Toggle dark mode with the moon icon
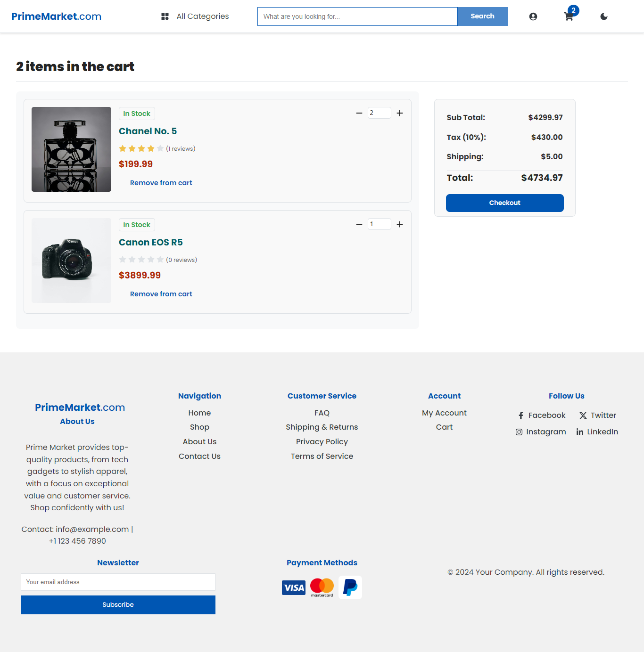644x652 pixels. (x=603, y=16)
